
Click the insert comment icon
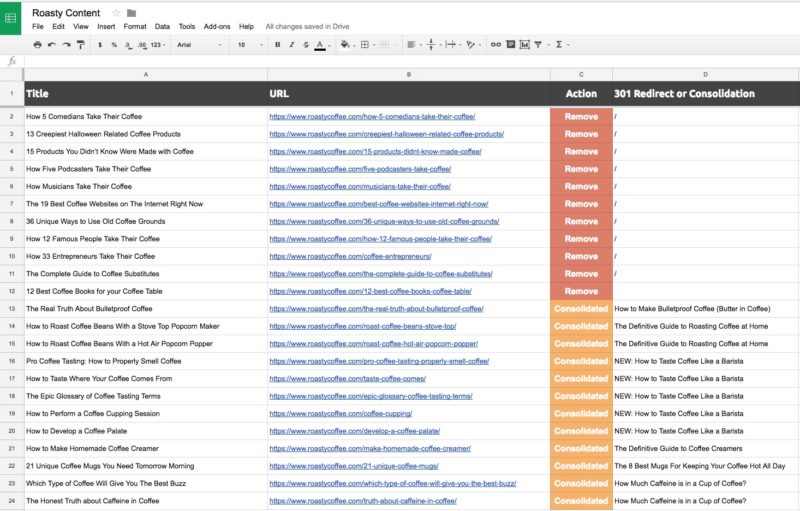(510, 45)
